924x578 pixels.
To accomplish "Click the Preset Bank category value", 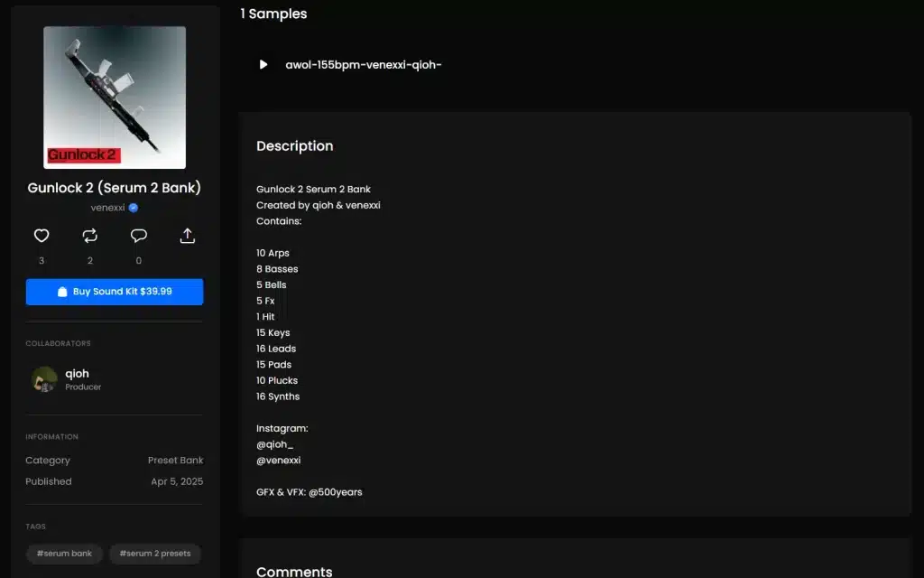I will click(175, 461).
